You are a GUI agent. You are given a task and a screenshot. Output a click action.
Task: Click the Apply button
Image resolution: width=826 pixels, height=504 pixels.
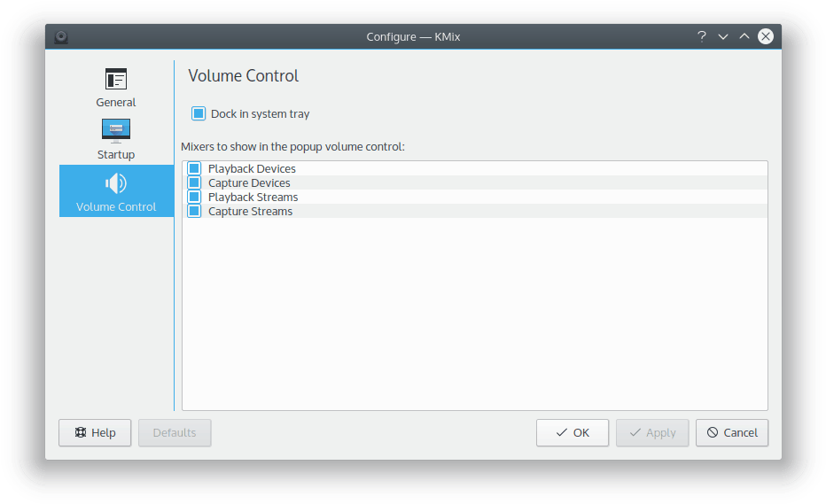click(x=652, y=433)
